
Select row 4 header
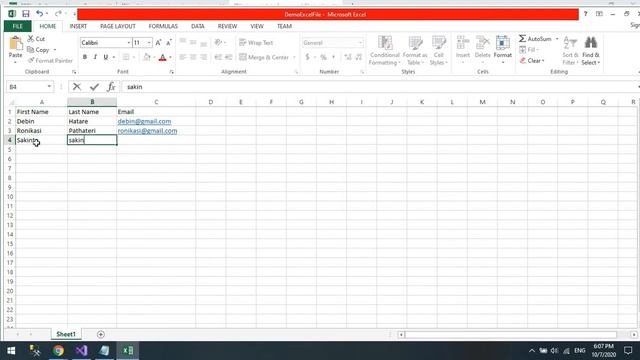tap(10, 140)
